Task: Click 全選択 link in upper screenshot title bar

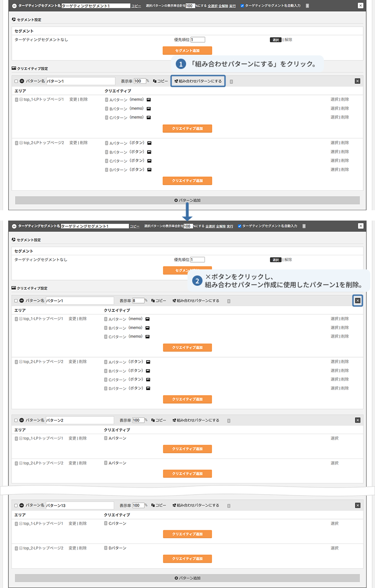Action: [213, 6]
